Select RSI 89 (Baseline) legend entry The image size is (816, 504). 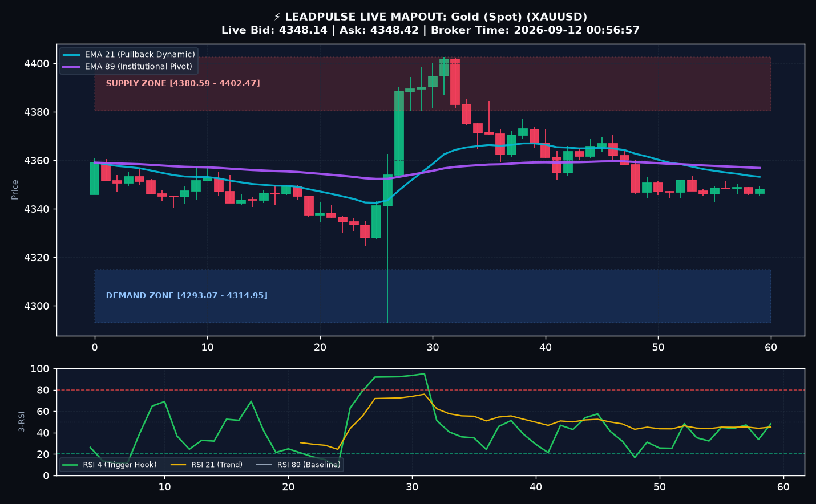pyautogui.click(x=298, y=465)
